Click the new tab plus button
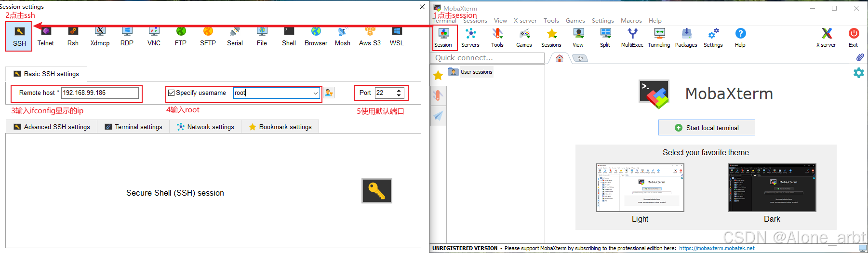Viewport: 868px width, 253px height. click(580, 58)
